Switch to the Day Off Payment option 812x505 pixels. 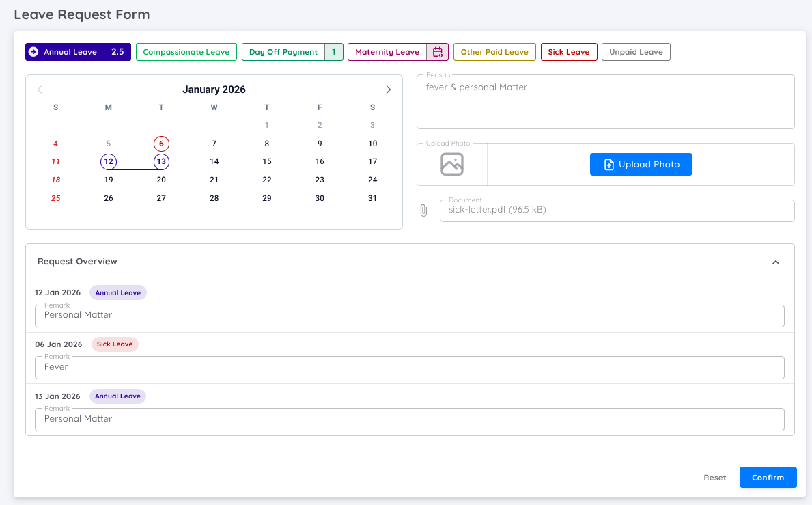[283, 51]
